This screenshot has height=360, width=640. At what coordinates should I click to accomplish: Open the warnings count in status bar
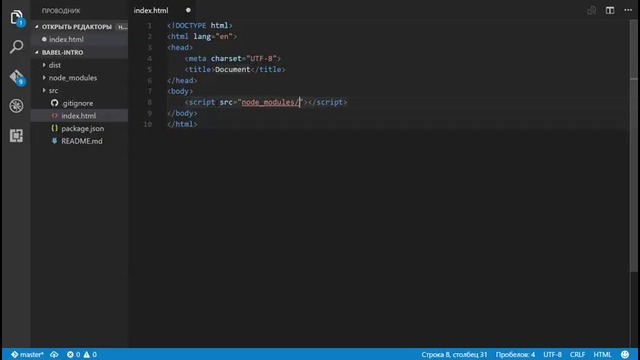[x=90, y=354]
